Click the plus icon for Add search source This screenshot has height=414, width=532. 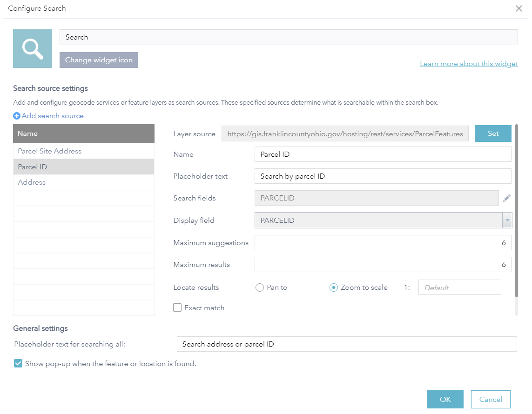click(x=17, y=116)
